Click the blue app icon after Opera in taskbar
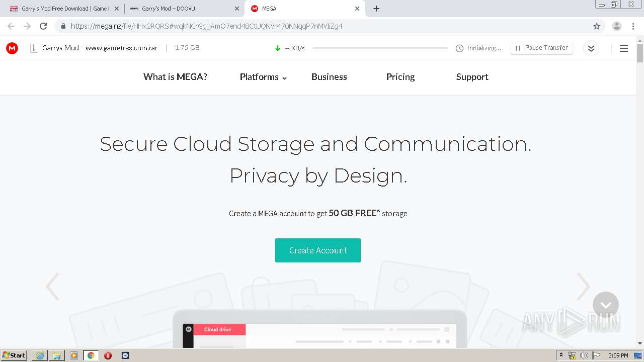This screenshot has height=362, width=644. 125,355
